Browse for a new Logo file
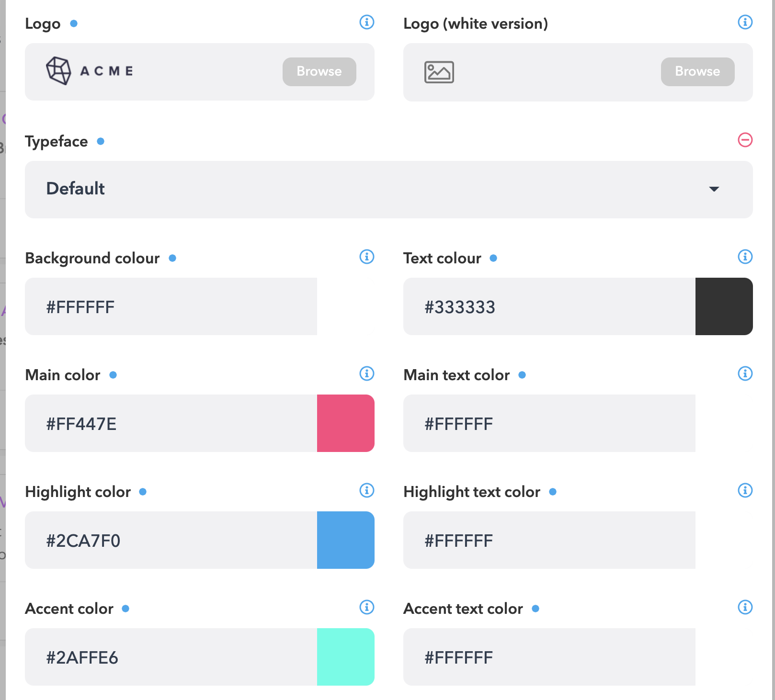775x700 pixels. (x=319, y=72)
